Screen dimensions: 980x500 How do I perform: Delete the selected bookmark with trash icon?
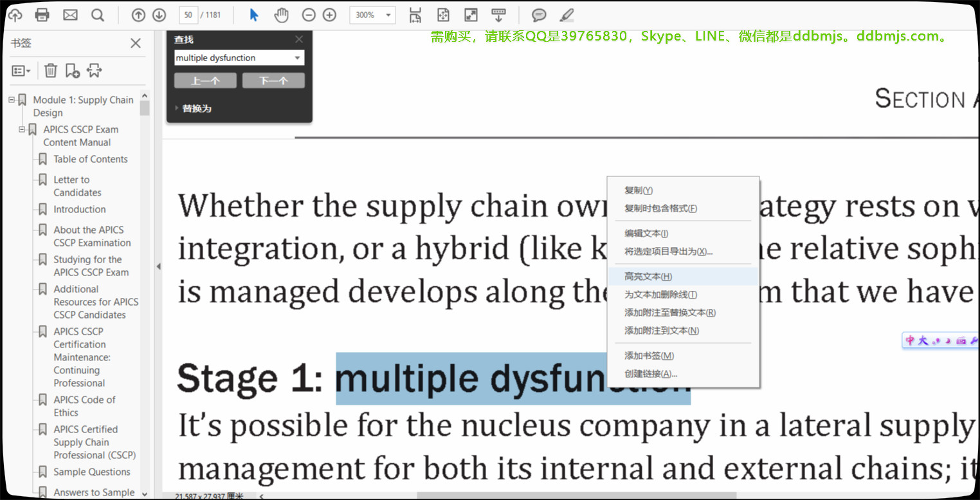(x=51, y=71)
